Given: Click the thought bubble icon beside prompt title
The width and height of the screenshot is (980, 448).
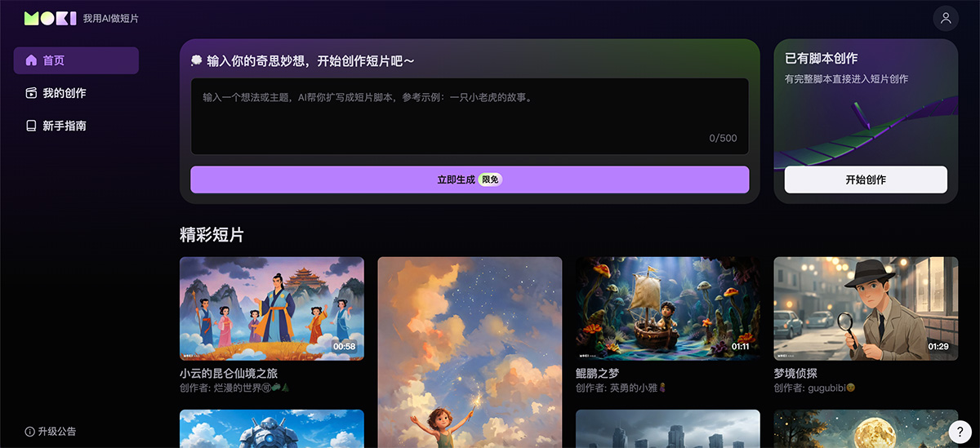Looking at the screenshot, I should point(197,61).
